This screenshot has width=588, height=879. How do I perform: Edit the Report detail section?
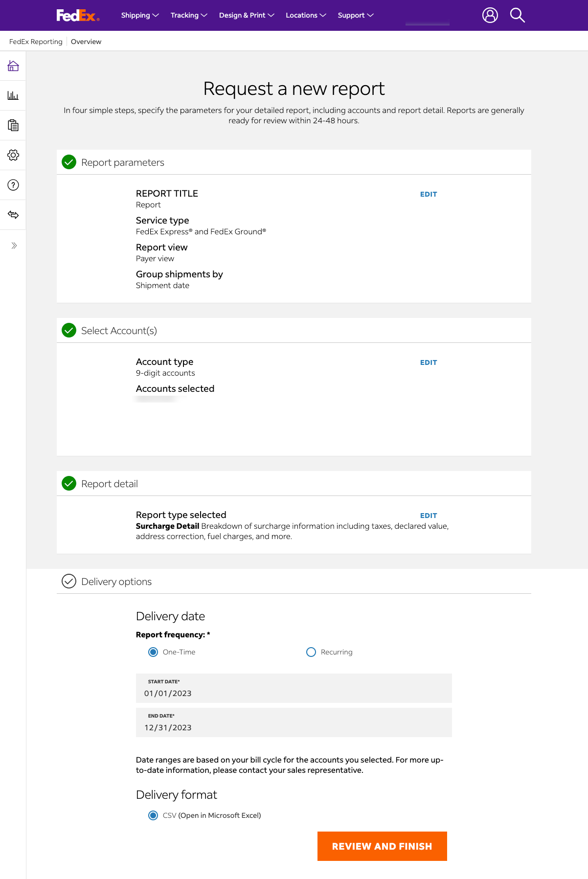(429, 516)
